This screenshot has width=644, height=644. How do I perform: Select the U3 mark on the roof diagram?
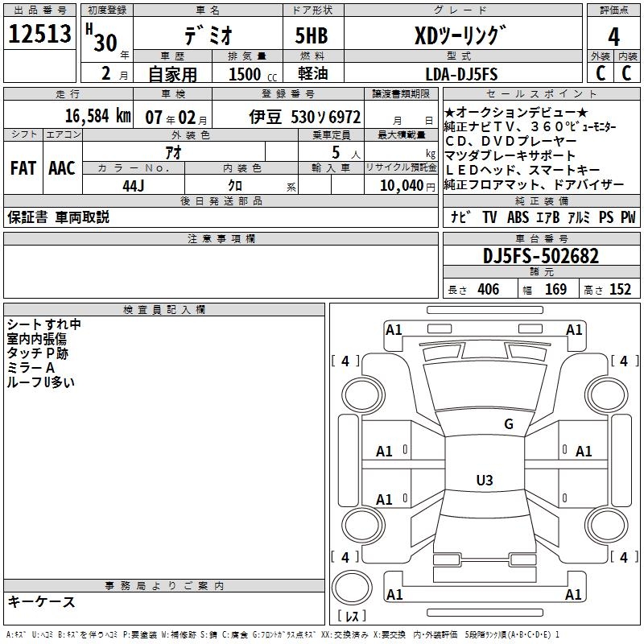coord(485,480)
